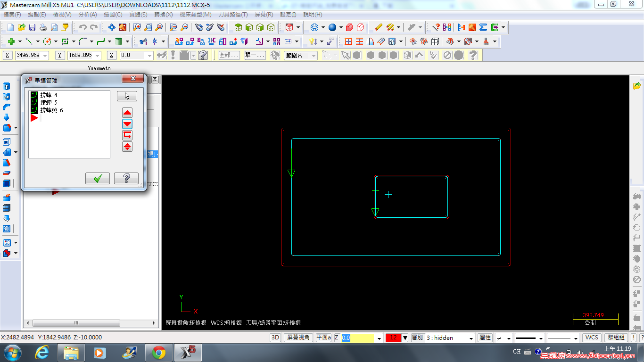Click the yellow Delete entities pencil icon
This screenshot has width=644, height=362.
click(x=379, y=27)
